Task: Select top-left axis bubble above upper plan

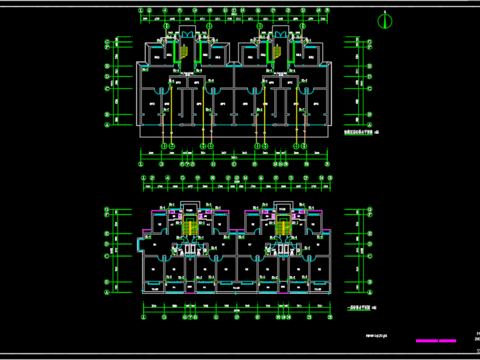Action: [x=141, y=10]
